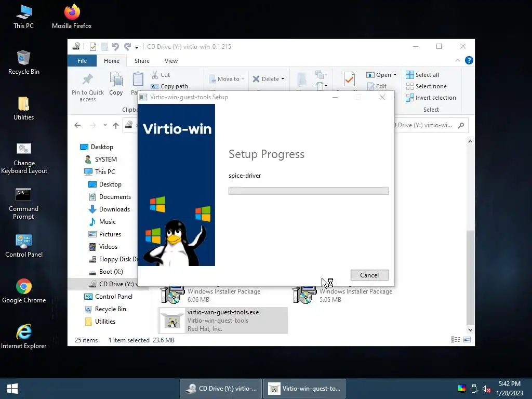Open Customize Quick Access Toolbar dropdown

tap(137, 47)
